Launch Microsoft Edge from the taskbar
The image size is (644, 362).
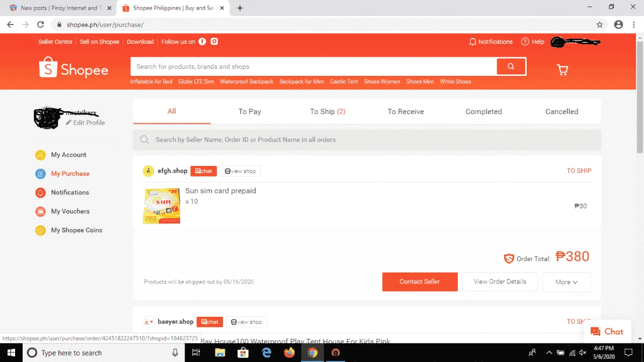coord(266,352)
